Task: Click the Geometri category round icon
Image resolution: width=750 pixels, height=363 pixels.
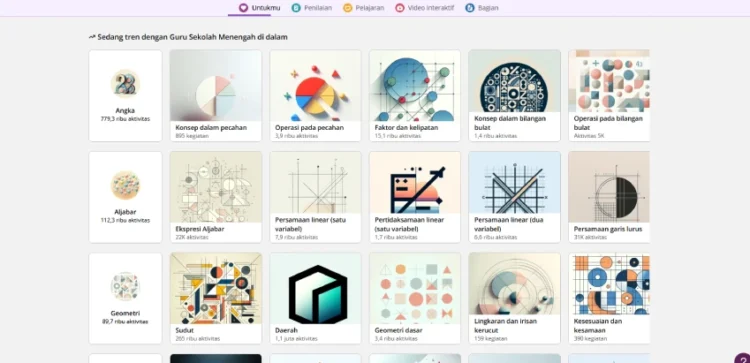Action: pyautogui.click(x=125, y=286)
